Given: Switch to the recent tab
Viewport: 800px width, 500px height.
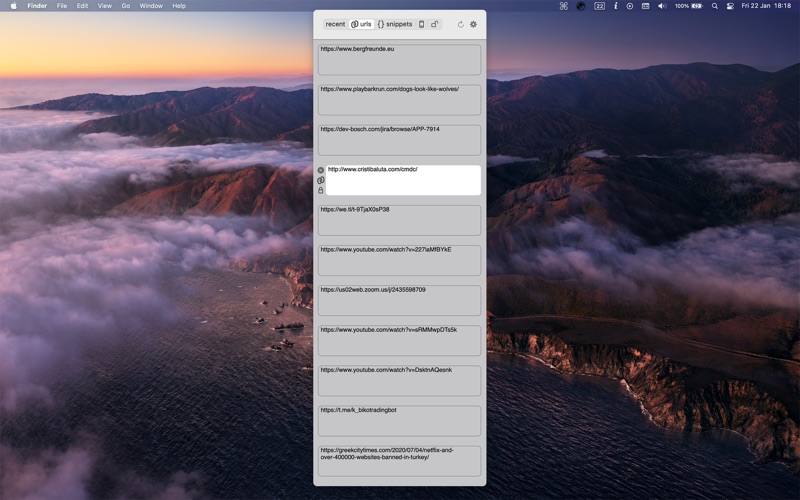Looking at the screenshot, I should (335, 24).
